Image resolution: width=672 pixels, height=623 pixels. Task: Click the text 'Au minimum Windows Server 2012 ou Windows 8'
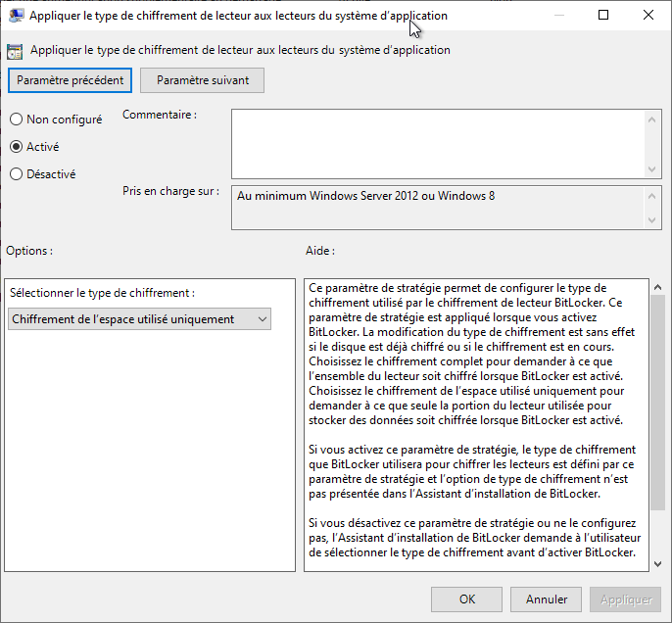coord(365,196)
